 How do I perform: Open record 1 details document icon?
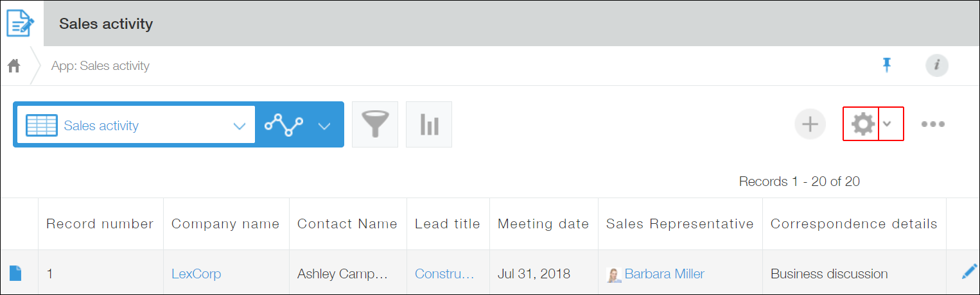pos(15,274)
